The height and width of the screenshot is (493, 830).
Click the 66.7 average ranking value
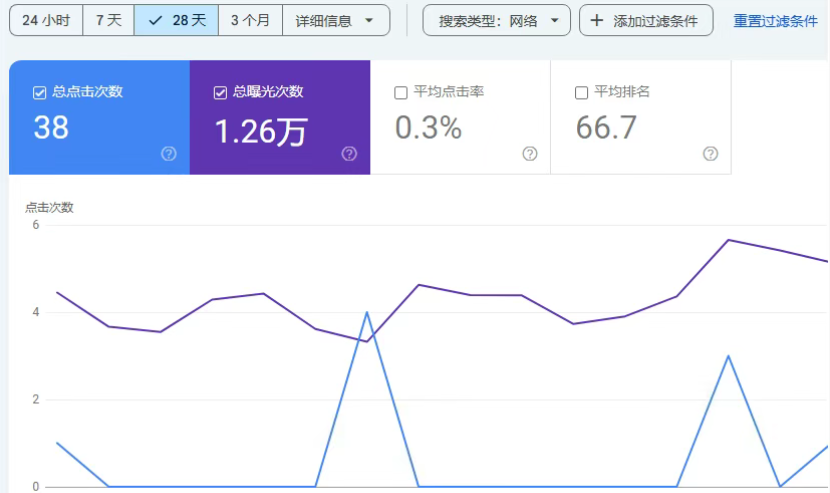click(x=606, y=128)
